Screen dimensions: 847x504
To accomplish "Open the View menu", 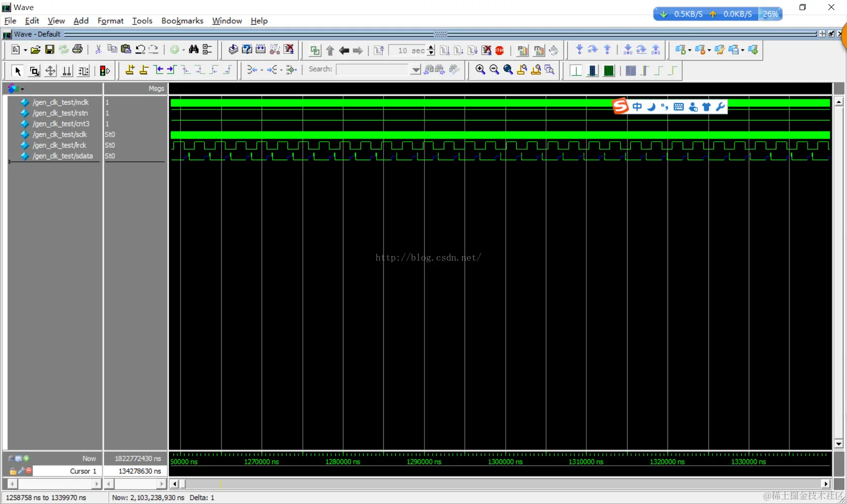I will point(56,21).
